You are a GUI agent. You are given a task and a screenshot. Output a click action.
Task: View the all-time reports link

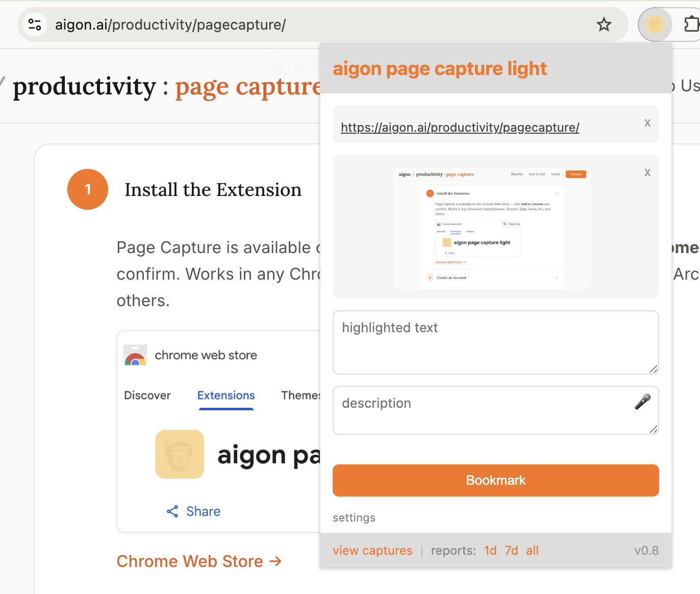tap(532, 550)
